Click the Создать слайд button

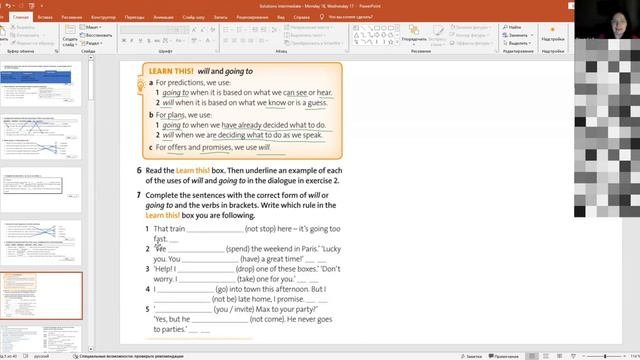(70, 36)
